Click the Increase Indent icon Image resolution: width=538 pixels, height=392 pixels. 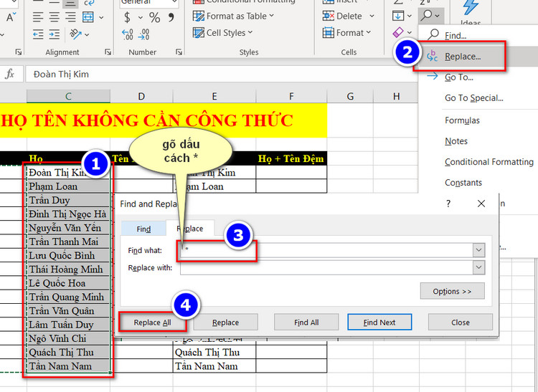[x=54, y=34]
